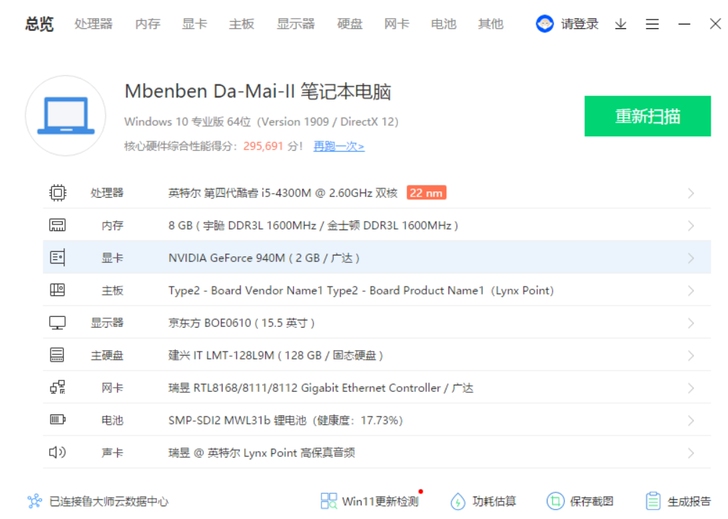Screen dimensions: 728x519
Task: Click the processor chip icon
Action: tap(58, 193)
